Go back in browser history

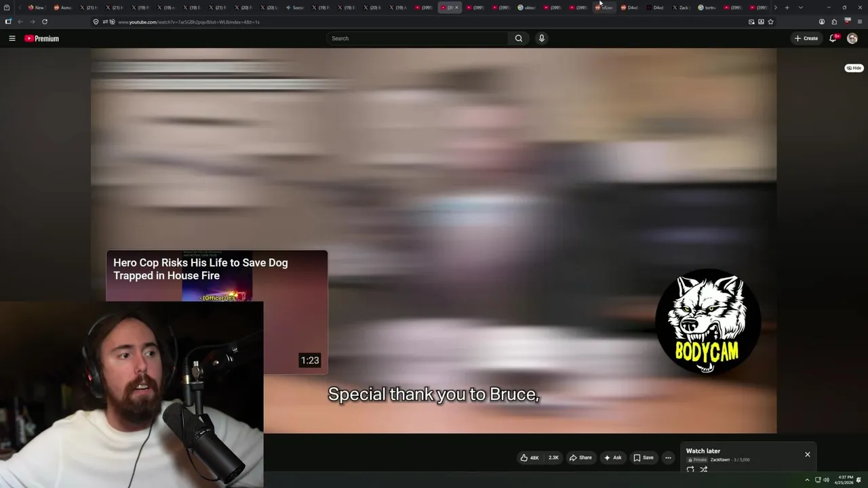tap(20, 22)
